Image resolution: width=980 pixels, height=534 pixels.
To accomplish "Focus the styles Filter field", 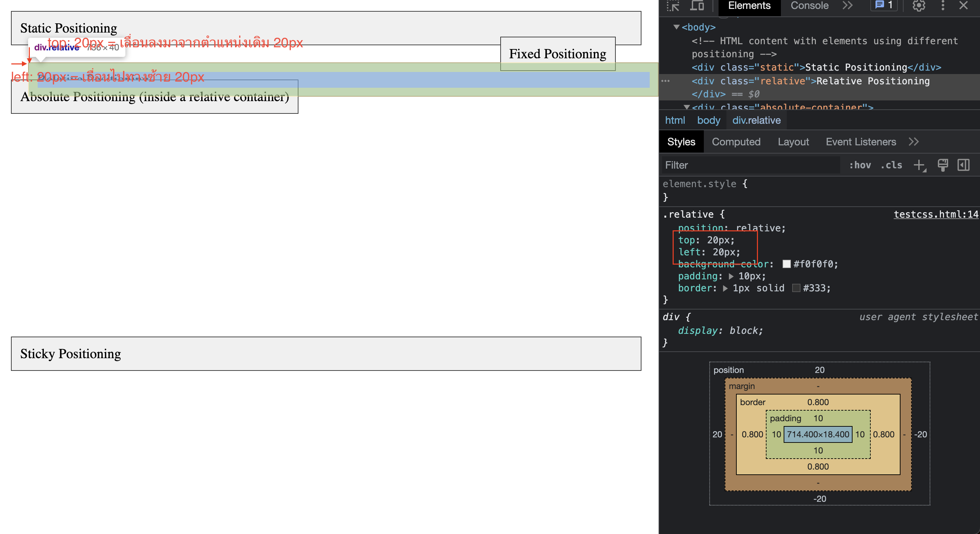I will click(x=751, y=165).
